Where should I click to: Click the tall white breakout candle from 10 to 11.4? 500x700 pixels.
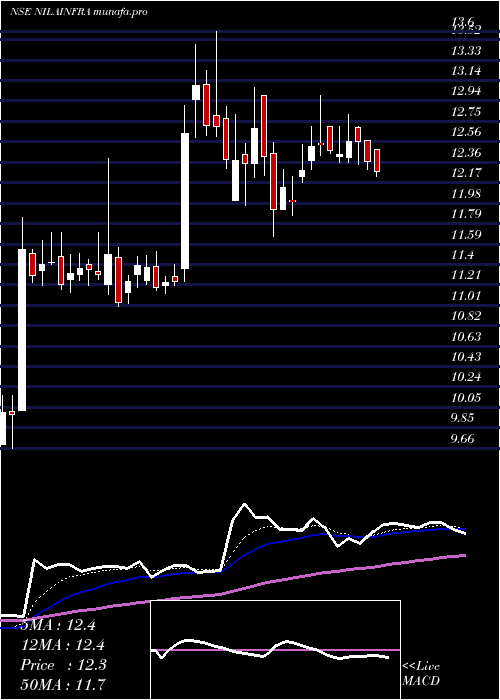(22, 329)
